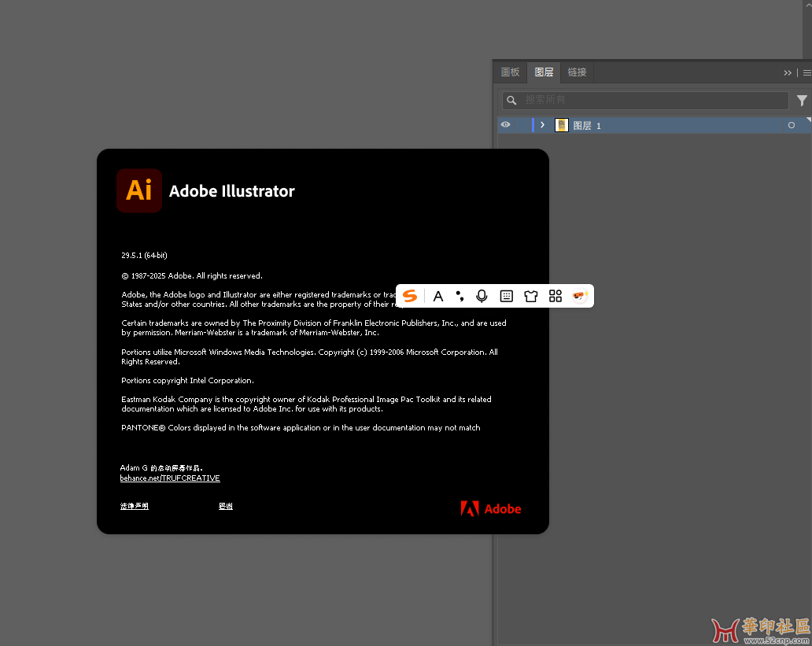
Task: Open the 法律声明 legal notices link
Action: [x=134, y=506]
